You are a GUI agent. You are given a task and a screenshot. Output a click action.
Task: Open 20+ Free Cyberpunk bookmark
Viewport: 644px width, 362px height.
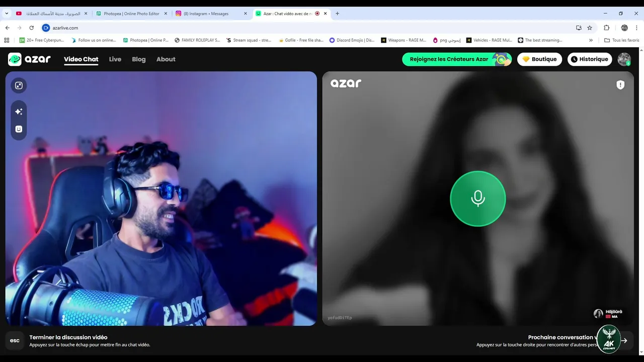(x=42, y=40)
